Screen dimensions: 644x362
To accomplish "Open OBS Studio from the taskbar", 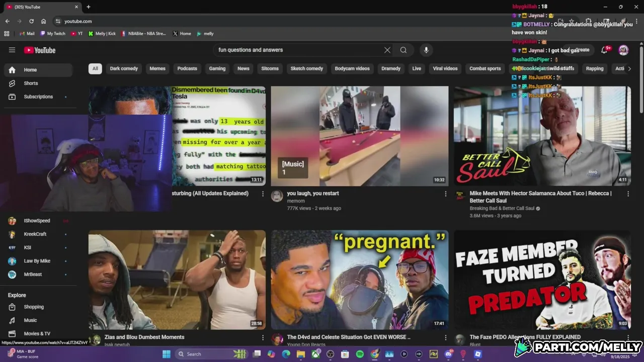I will coord(330,354).
